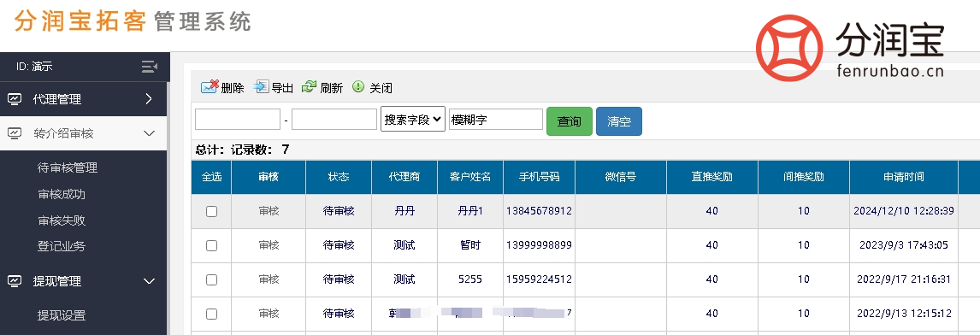Click phone number 15959224512
The width and height of the screenshot is (980, 335).
pyautogui.click(x=540, y=279)
